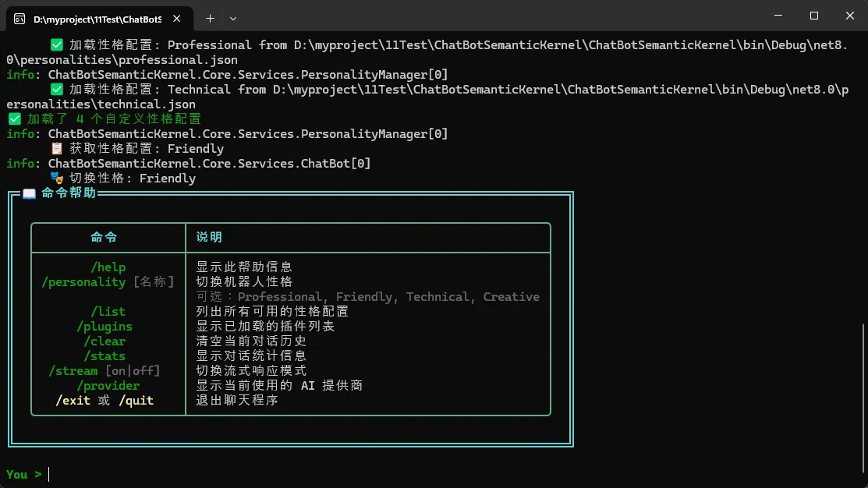
Task: Maximize the terminal window
Action: (x=813, y=16)
